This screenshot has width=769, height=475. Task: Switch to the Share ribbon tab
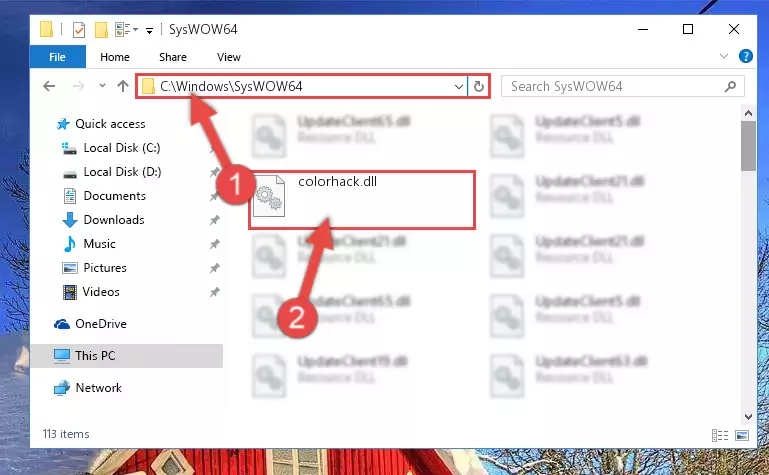pyautogui.click(x=173, y=57)
